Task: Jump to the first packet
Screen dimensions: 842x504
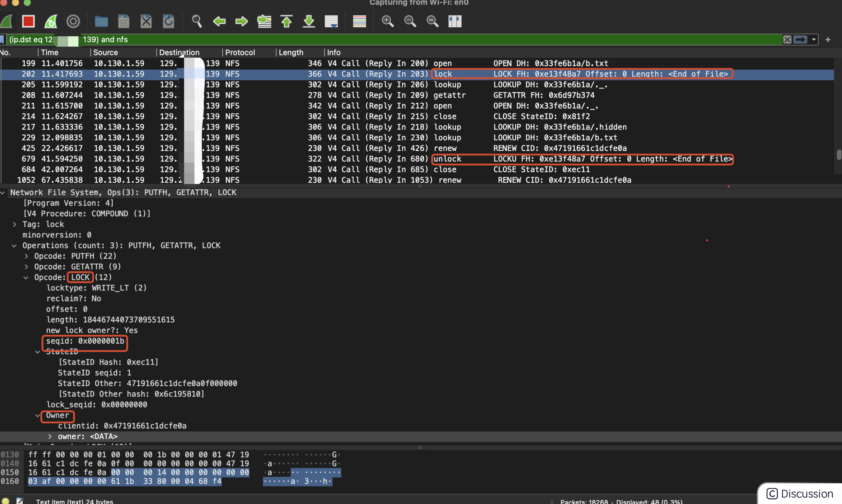Action: [287, 21]
